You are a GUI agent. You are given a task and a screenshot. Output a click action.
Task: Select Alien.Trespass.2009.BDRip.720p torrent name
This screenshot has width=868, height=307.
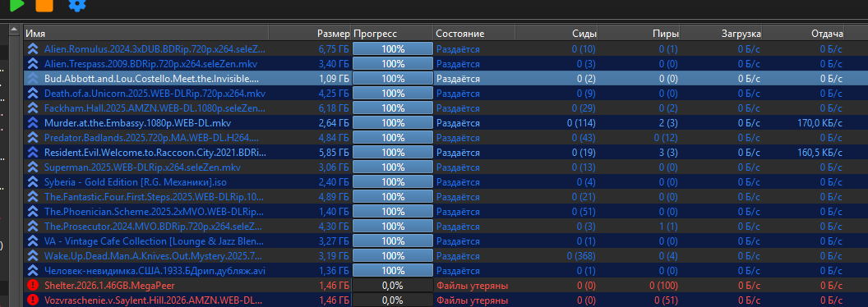(x=151, y=63)
